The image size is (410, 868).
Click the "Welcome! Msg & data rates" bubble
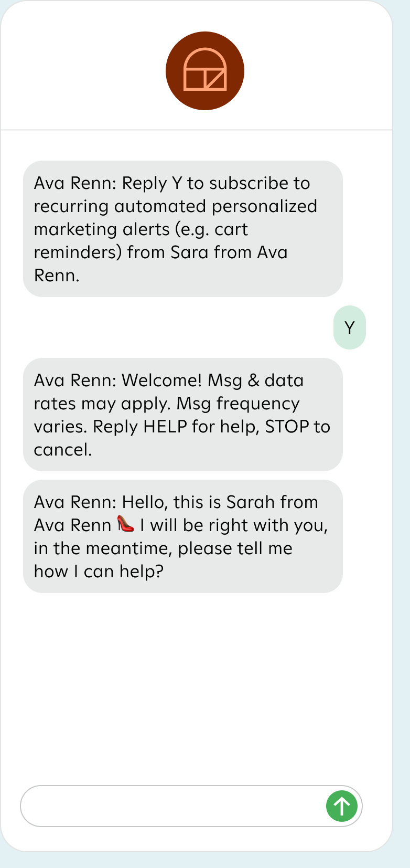(x=183, y=415)
